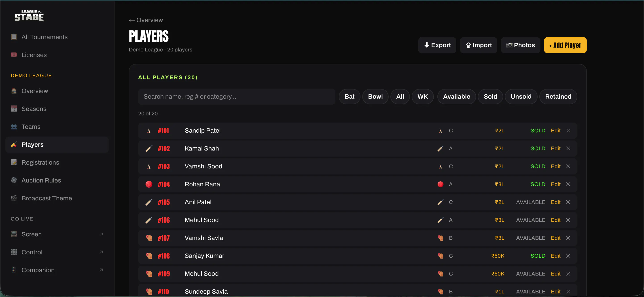644x297 pixels.
Task: Go back via the Overview link
Action: point(146,20)
